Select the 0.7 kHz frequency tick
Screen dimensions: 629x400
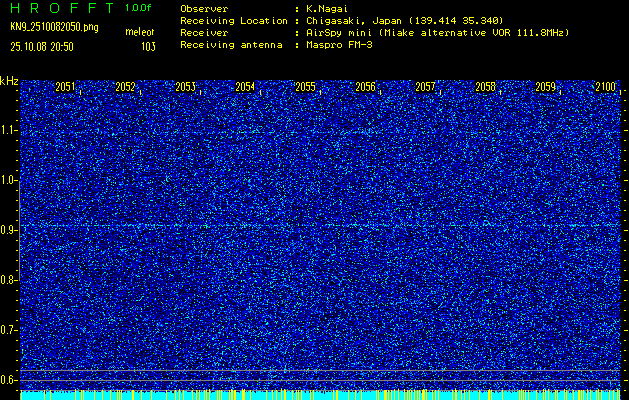point(9,330)
